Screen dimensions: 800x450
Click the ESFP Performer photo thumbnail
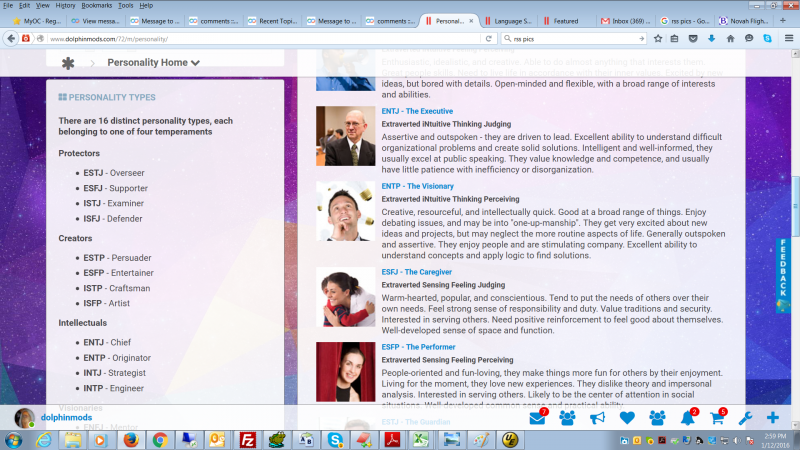pyautogui.click(x=345, y=371)
